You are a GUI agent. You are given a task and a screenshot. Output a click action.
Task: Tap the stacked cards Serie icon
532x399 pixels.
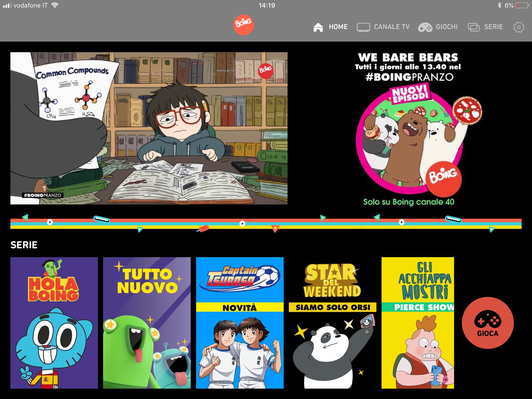(474, 27)
